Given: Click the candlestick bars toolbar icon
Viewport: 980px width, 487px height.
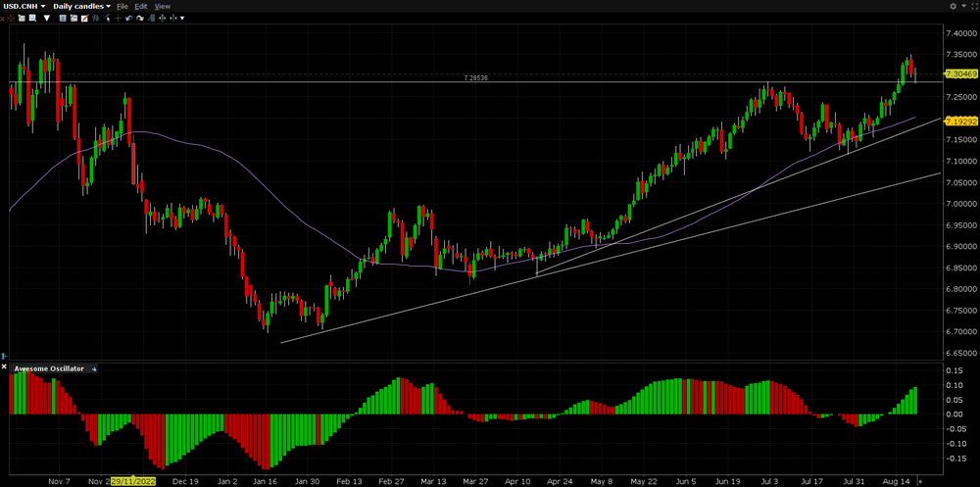Looking at the screenshot, I should (96, 19).
